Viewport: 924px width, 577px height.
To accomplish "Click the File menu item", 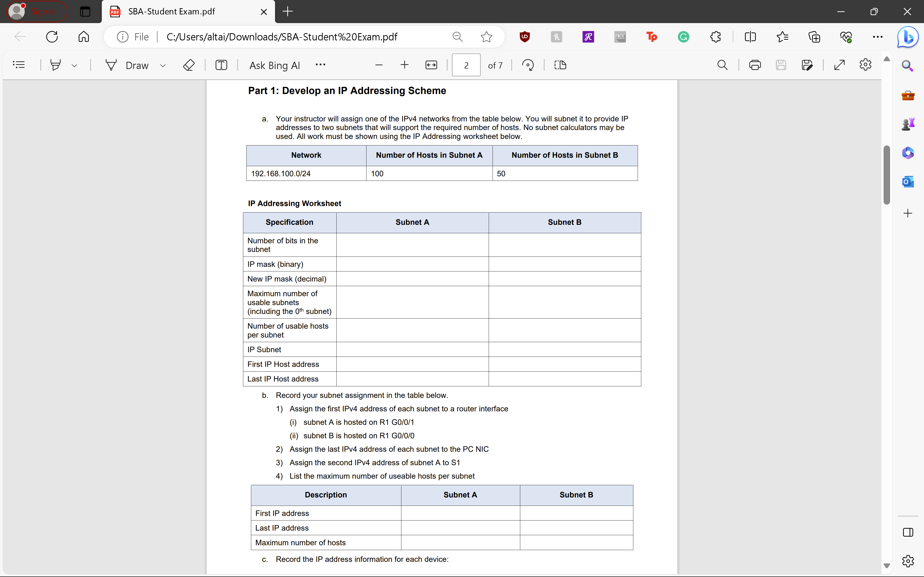I will 140,37.
